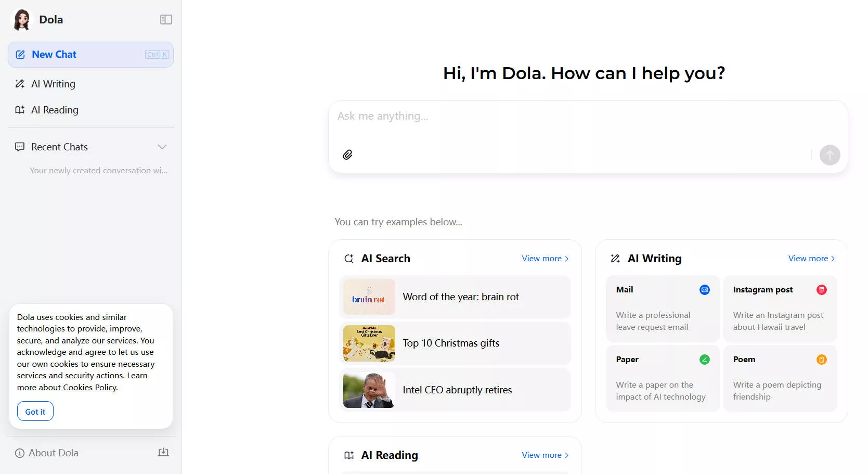Open the Dola profile avatar
Screen dimensions: 868x474
coord(21,19)
